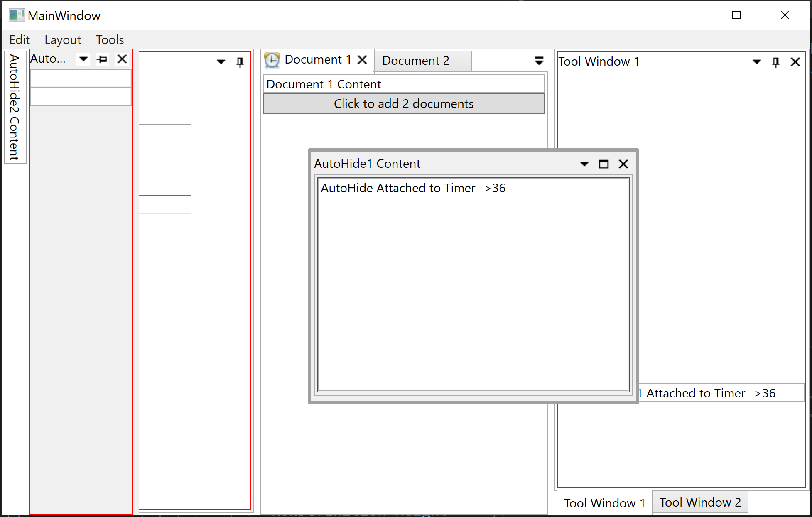Viewport: 812px width, 517px height.
Task: Dock the Auto... autohide panel with pin
Action: coord(102,59)
